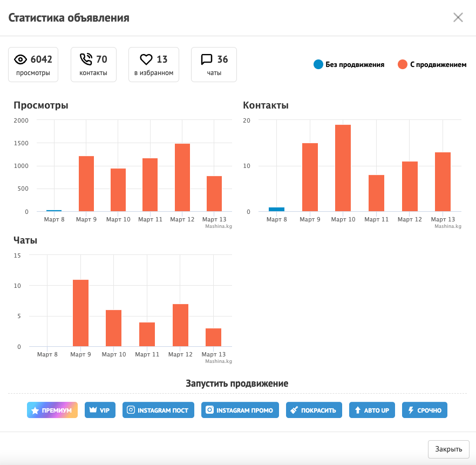Click the heart icon for favorites

click(x=146, y=59)
